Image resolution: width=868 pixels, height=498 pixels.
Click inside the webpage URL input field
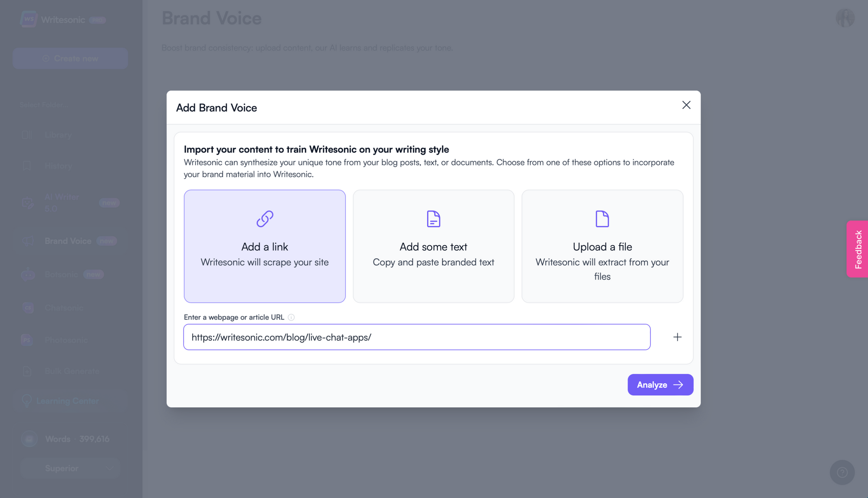click(x=417, y=336)
